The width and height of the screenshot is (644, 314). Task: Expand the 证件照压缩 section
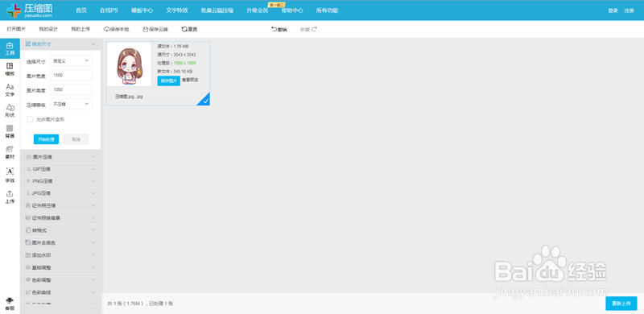(x=60, y=205)
